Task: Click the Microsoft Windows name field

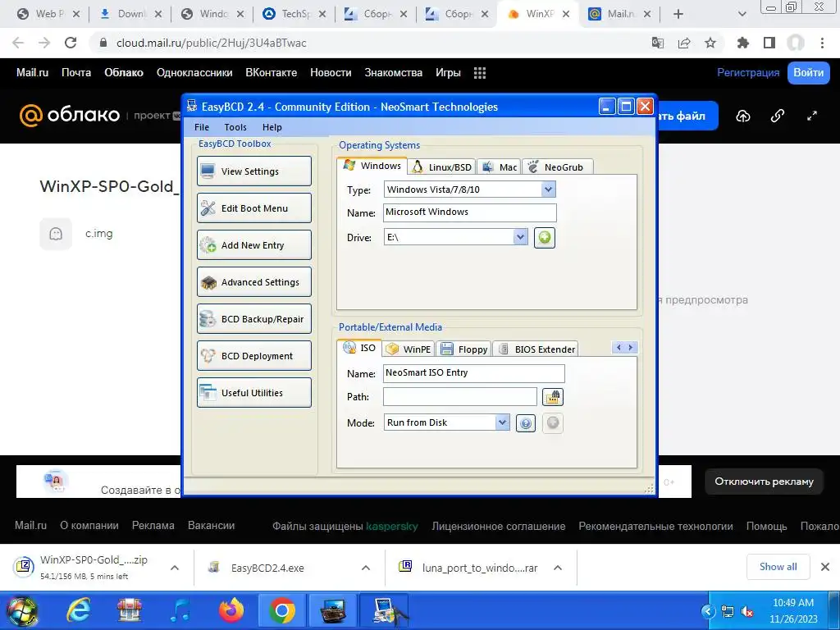Action: click(x=470, y=212)
